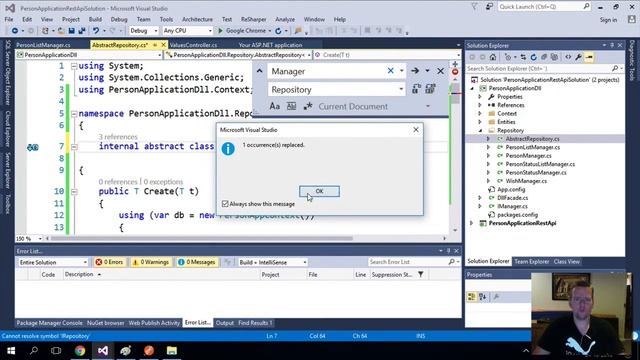Image resolution: width=640 pixels, height=360 pixels.
Task: Toggle Match case option
Action: click(x=275, y=106)
